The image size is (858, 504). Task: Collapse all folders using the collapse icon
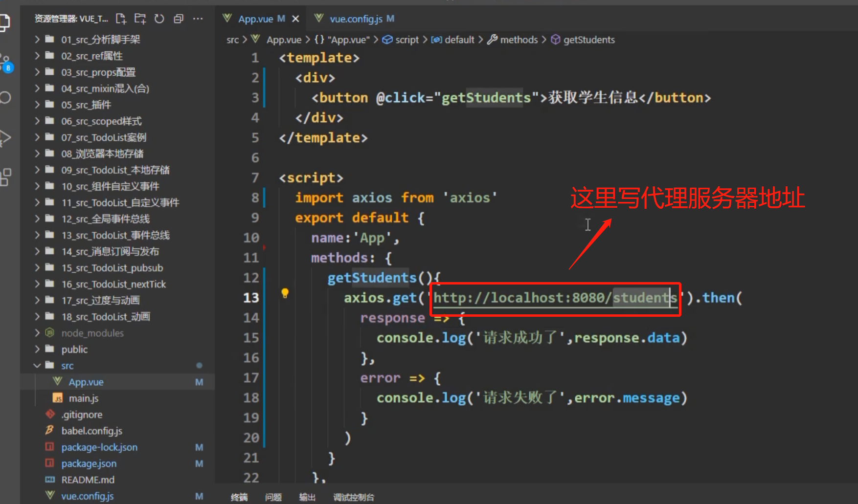click(179, 19)
